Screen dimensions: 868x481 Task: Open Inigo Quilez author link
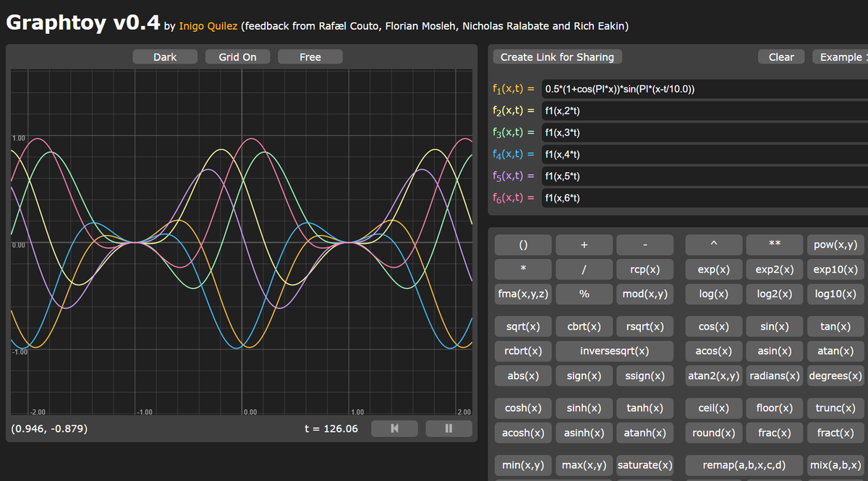pyautogui.click(x=209, y=26)
